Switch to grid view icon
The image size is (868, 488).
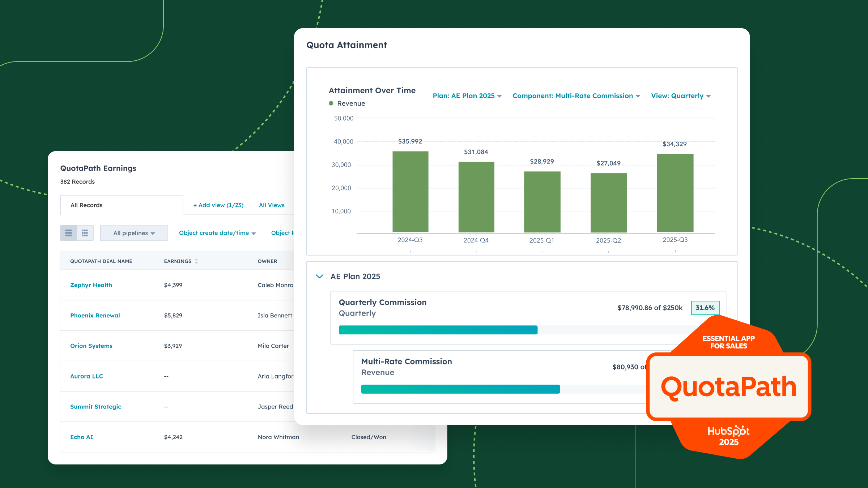pyautogui.click(x=85, y=233)
